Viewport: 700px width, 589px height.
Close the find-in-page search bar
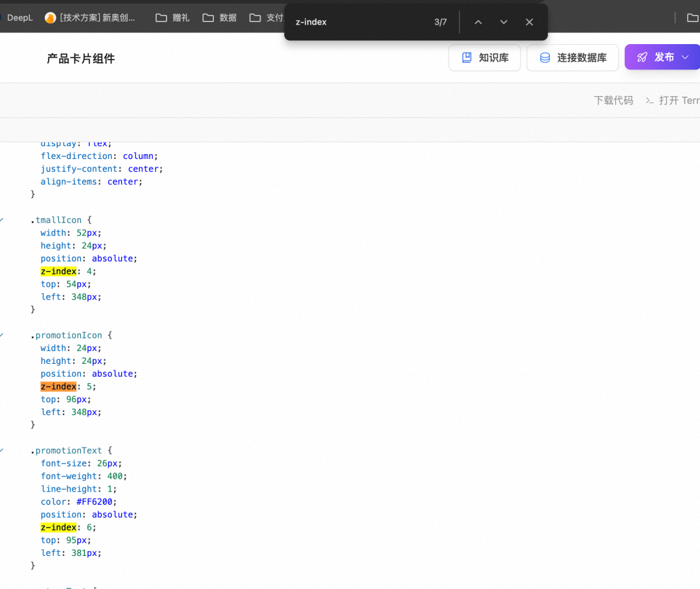[530, 22]
